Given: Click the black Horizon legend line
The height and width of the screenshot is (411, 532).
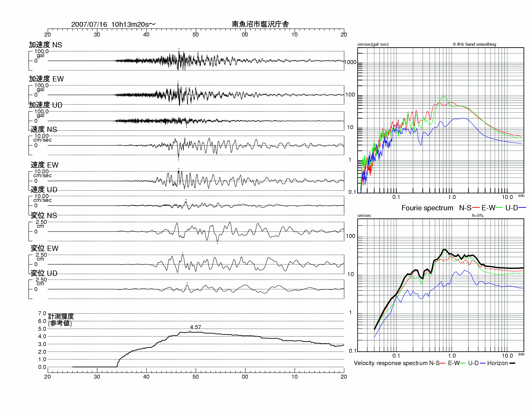Looking at the screenshot, I should coord(512,363).
